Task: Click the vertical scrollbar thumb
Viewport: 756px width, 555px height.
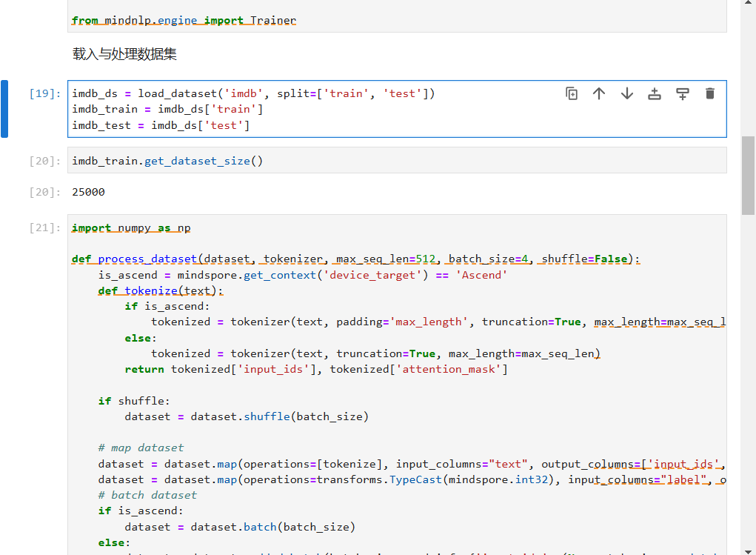Action: tap(748, 176)
